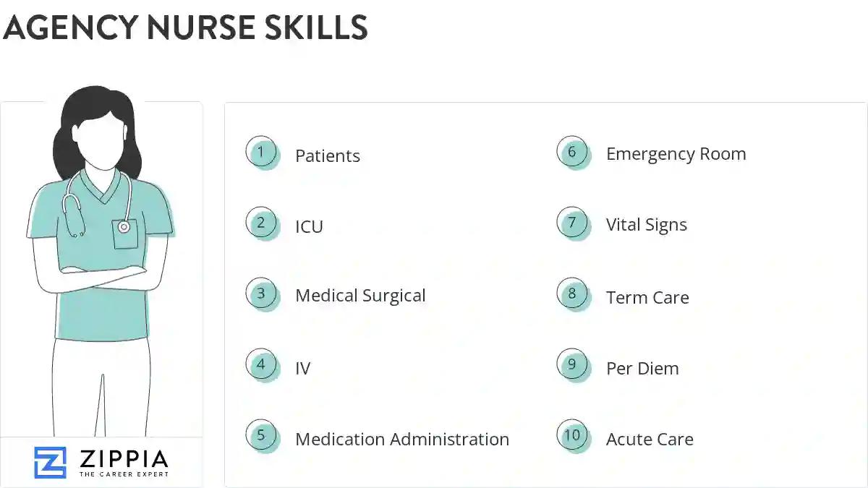Click the Medication Administration skill label
Image resolution: width=868 pixels, height=488 pixels.
pyautogui.click(x=402, y=439)
